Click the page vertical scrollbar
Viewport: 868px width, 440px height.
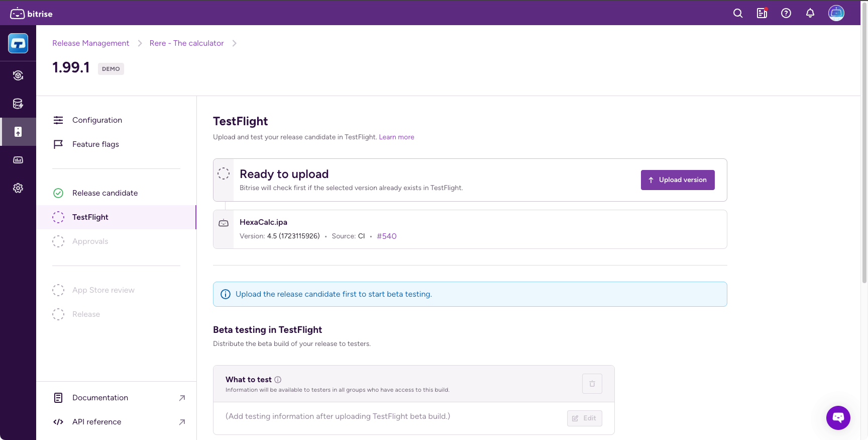tap(864, 142)
